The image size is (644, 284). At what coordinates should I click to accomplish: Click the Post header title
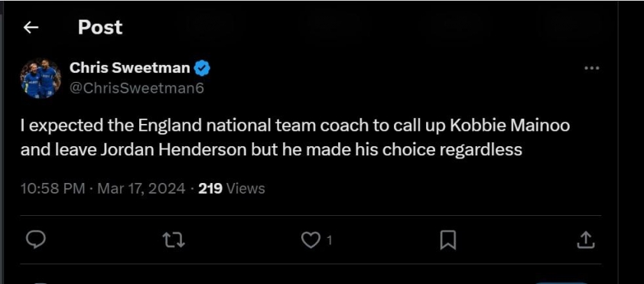tap(100, 28)
